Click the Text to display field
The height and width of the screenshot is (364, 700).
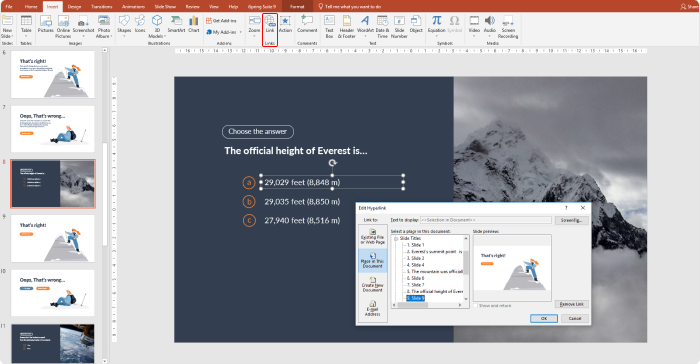486,220
